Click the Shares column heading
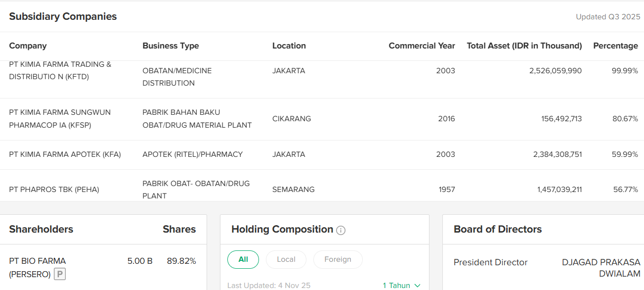This screenshot has width=644, height=290. 179,229
